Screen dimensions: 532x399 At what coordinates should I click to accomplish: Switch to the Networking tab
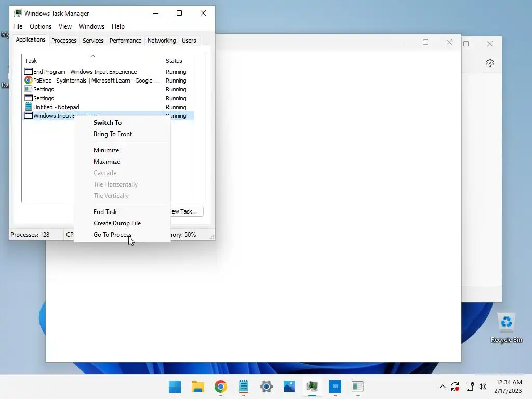[x=162, y=41]
